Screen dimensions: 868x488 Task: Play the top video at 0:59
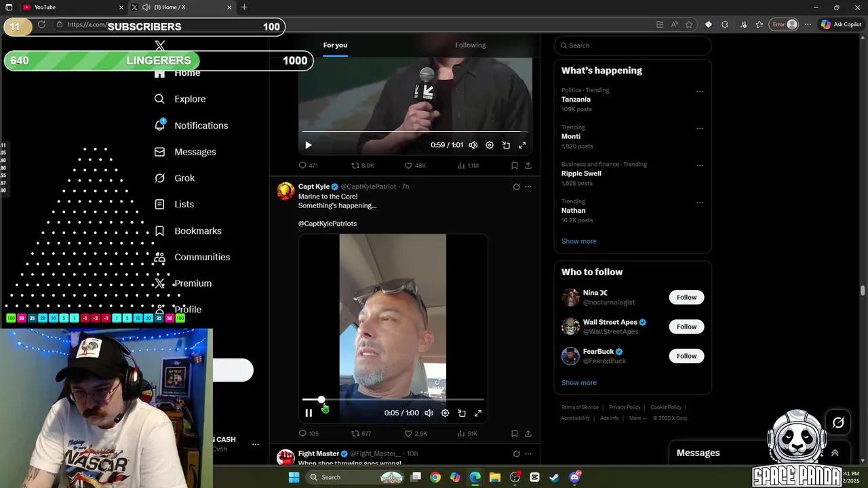309,145
